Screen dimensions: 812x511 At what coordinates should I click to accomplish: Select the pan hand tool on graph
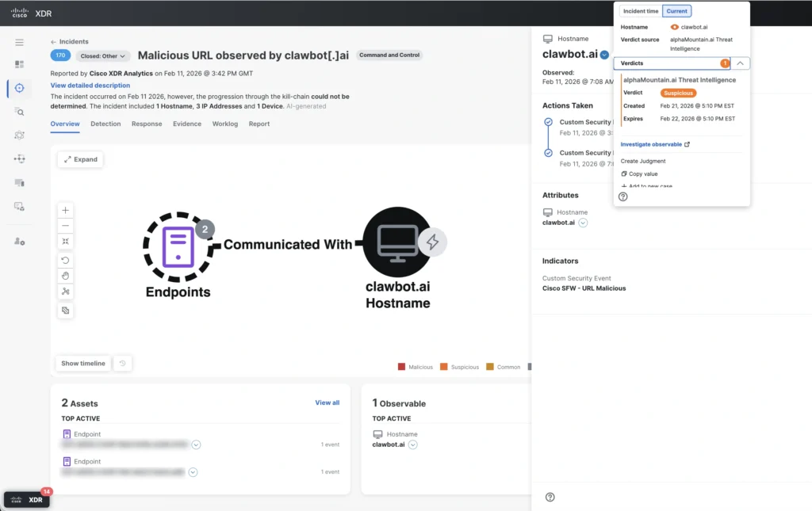coord(66,276)
